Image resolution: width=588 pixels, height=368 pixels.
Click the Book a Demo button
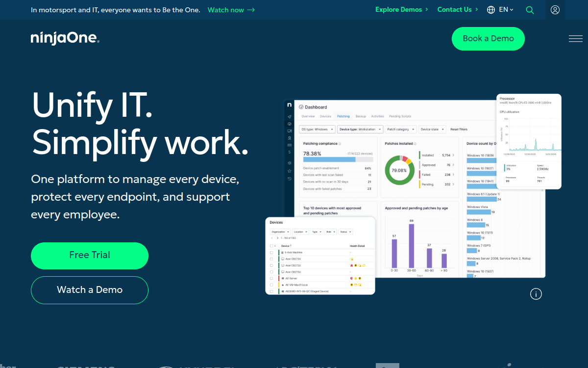coord(488,39)
